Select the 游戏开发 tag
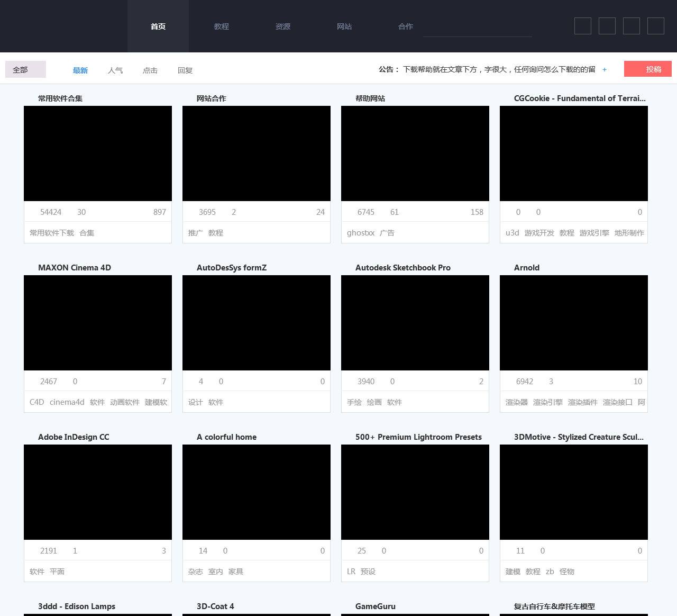The height and width of the screenshot is (616, 677). [539, 233]
